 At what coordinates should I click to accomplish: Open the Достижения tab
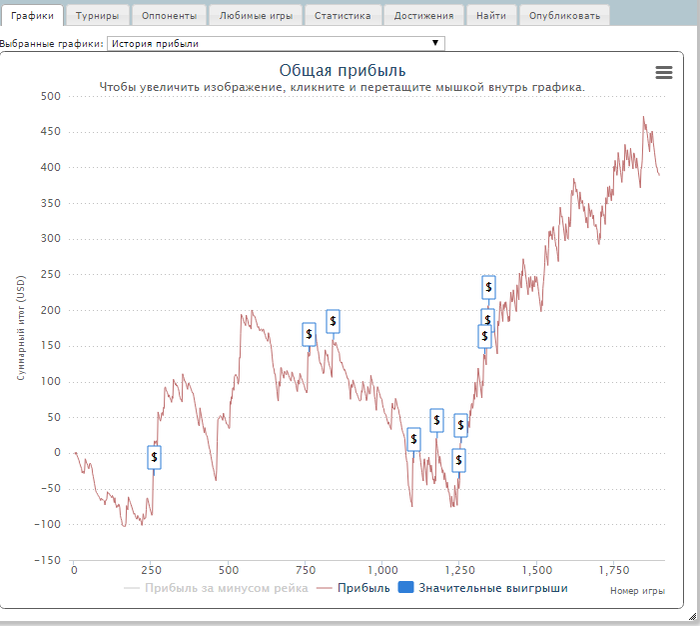pos(424,16)
